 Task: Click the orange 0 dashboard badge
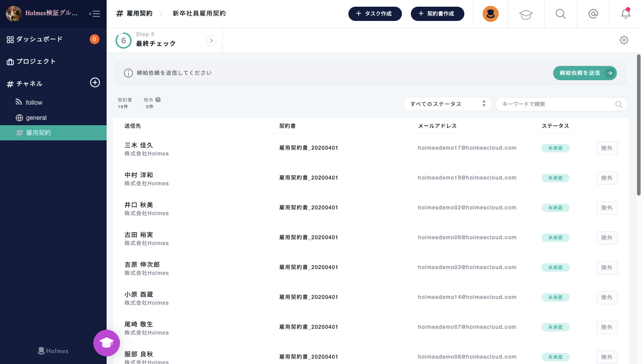point(95,39)
